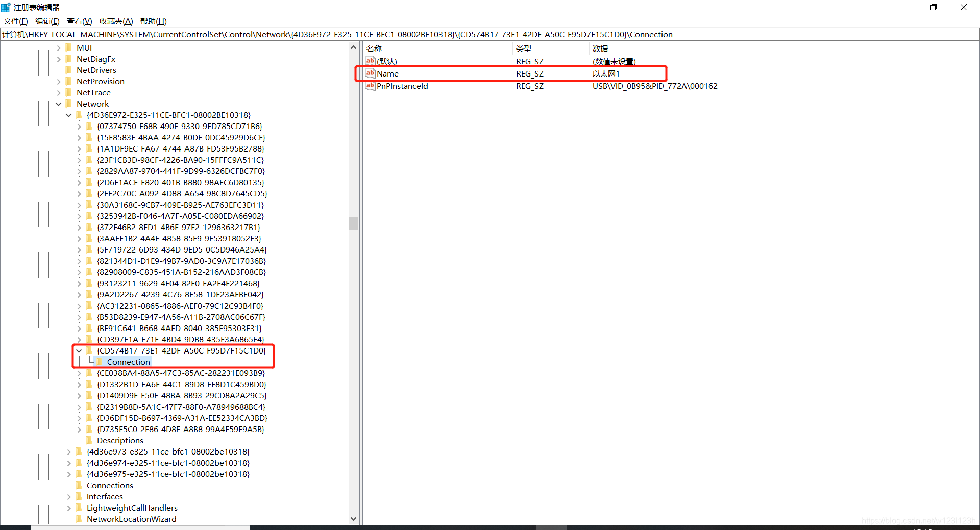Click the USB\VID_0B95&PID_772A\000162 data value
The width and height of the screenshot is (980, 530).
(x=655, y=86)
